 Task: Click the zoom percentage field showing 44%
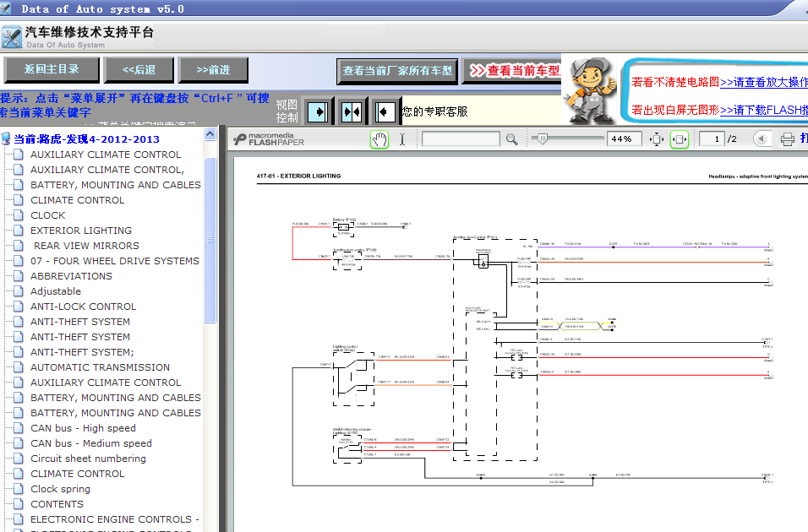624,139
